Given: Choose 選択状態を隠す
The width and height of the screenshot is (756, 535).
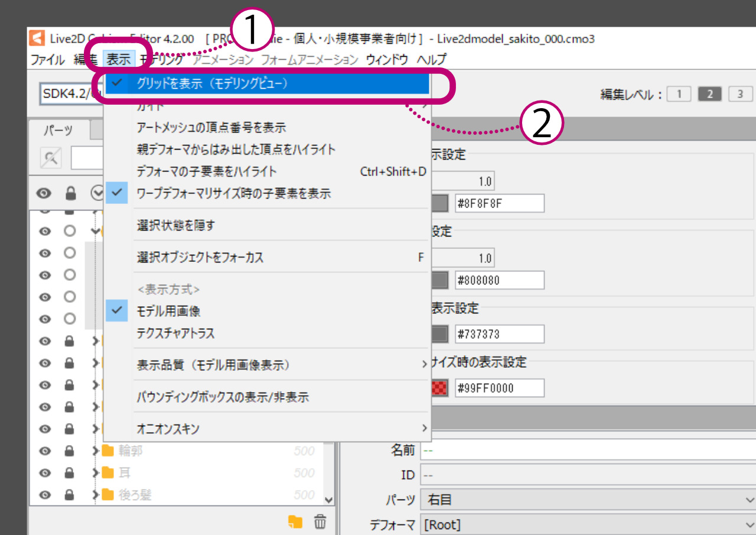Looking at the screenshot, I should 267,225.
